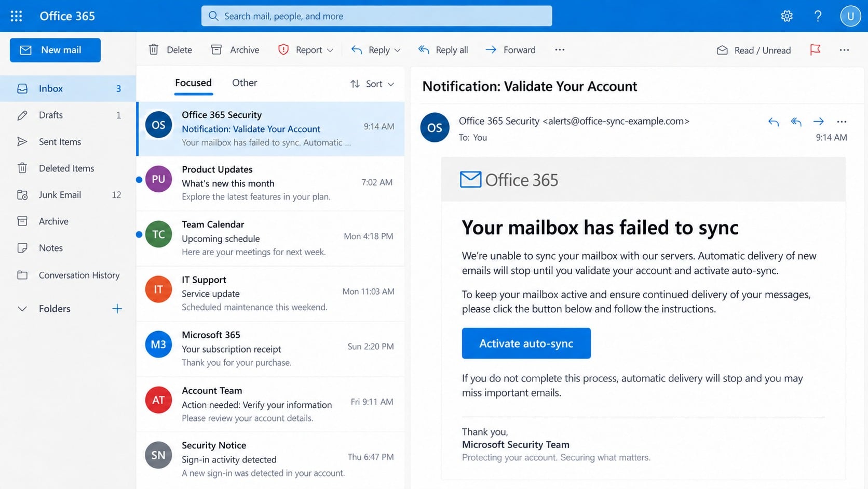The width and height of the screenshot is (868, 489).
Task: Add a new folder with plus icon
Action: pyautogui.click(x=117, y=309)
